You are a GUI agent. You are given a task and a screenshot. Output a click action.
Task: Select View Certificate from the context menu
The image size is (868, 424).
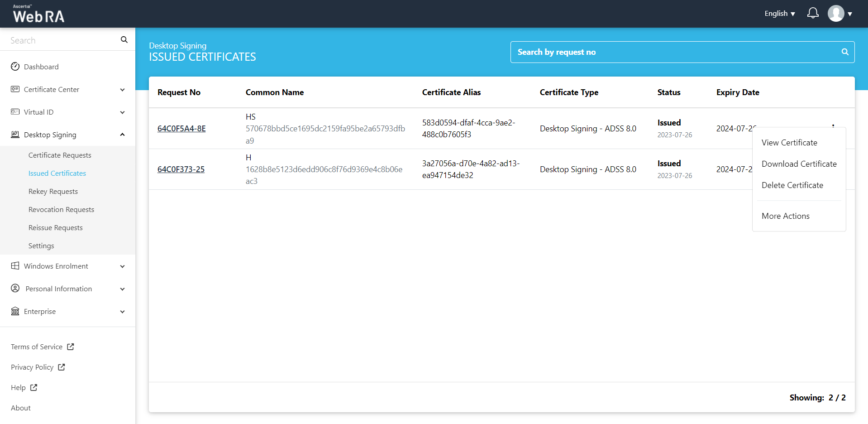coord(789,143)
